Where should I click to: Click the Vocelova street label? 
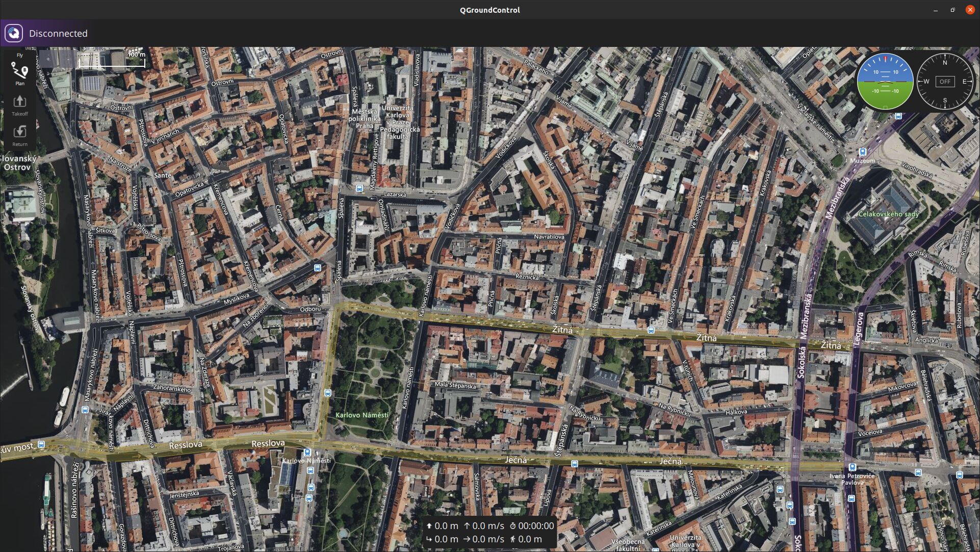coord(870,432)
